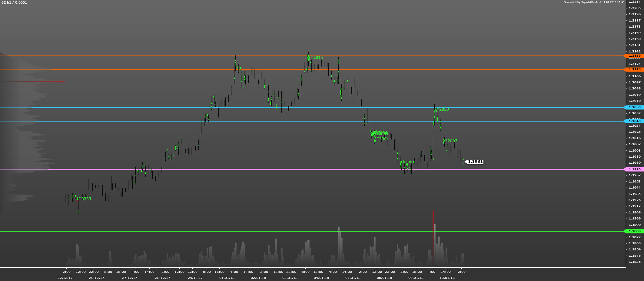
Task: Click the orange 1.2115 price level tag
Action: [x=634, y=69]
